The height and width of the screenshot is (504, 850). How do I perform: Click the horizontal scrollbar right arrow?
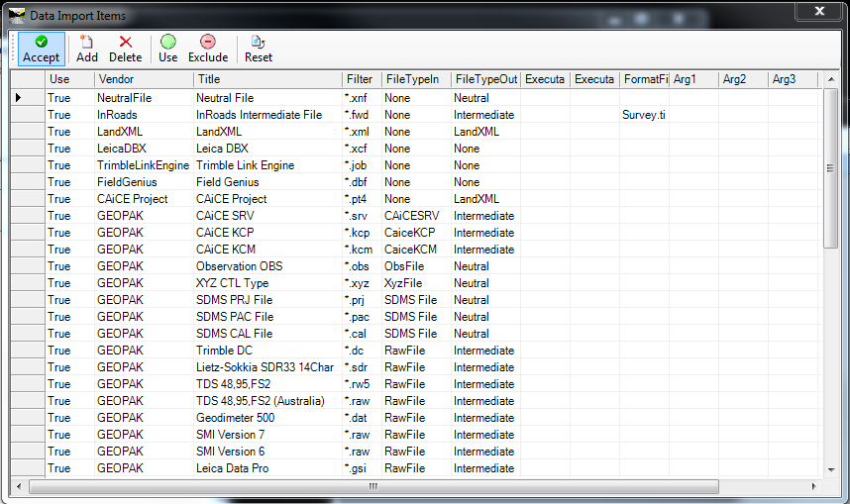[x=813, y=486]
